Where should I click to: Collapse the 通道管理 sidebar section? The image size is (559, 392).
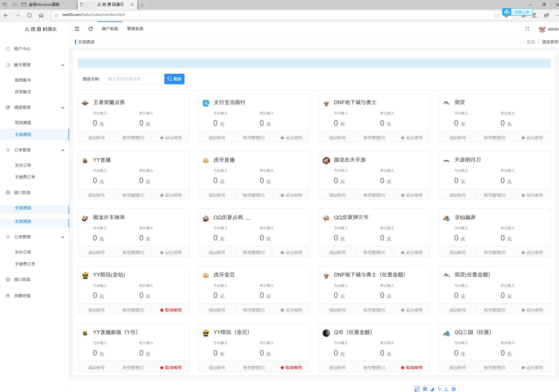point(63,107)
